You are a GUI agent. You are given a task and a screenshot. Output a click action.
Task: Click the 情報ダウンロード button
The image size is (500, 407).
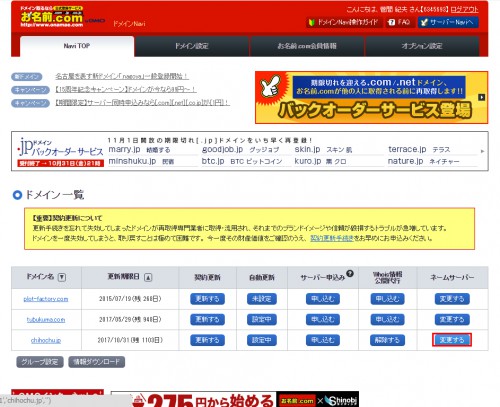coord(97,362)
